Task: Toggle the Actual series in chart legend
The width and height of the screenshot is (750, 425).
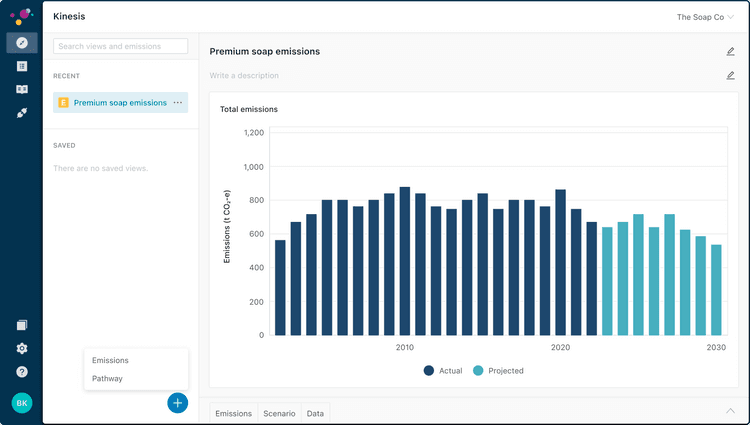Action: pyautogui.click(x=443, y=371)
